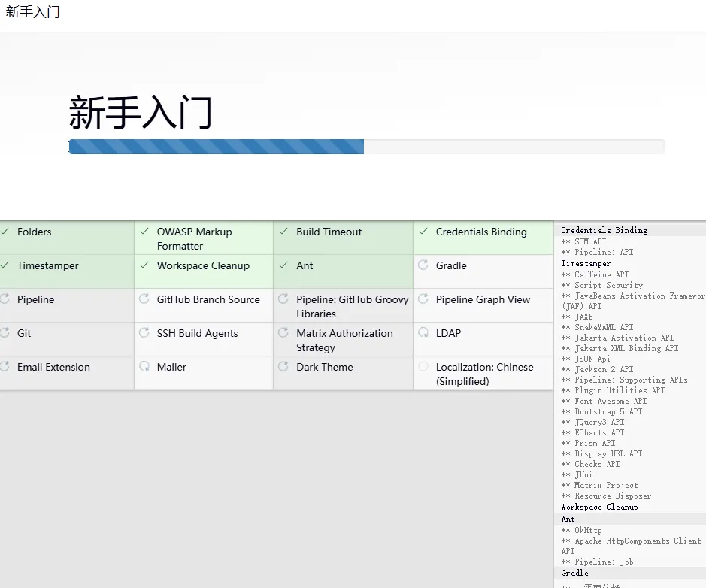Image resolution: width=706 pixels, height=588 pixels.
Task: Select Pipeline: GitHub Groovy Libraries text
Action: pyautogui.click(x=353, y=307)
